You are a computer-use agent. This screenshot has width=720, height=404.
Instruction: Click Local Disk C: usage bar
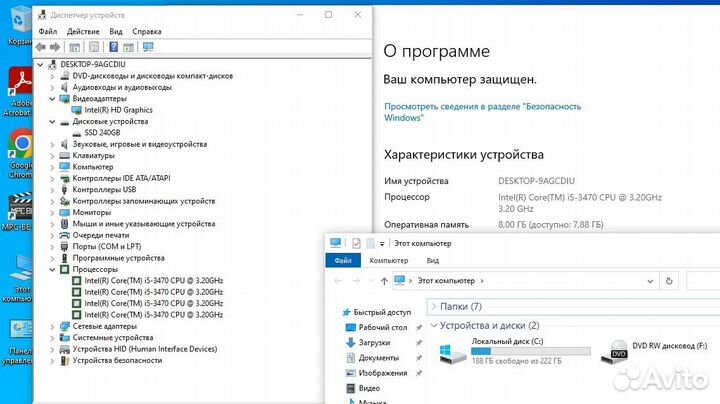pos(530,351)
